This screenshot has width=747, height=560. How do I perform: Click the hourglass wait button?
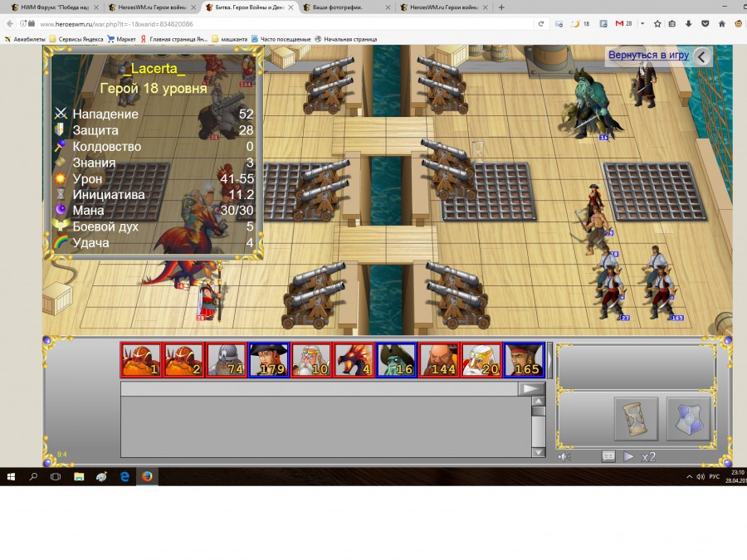point(636,419)
